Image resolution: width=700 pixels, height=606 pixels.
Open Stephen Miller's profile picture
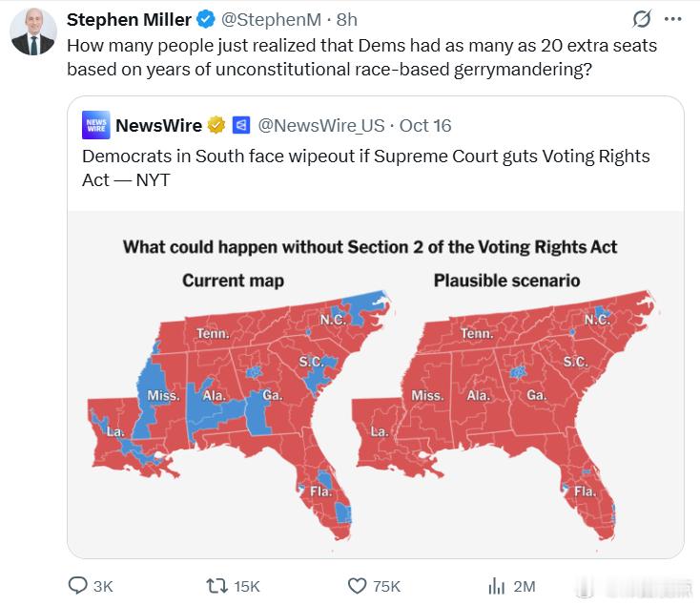point(33,31)
